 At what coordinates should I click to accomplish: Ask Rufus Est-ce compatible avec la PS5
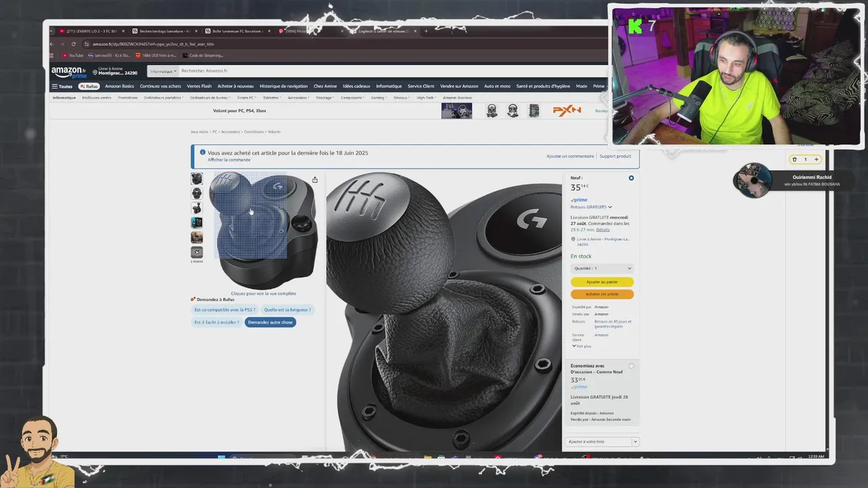[x=225, y=310]
